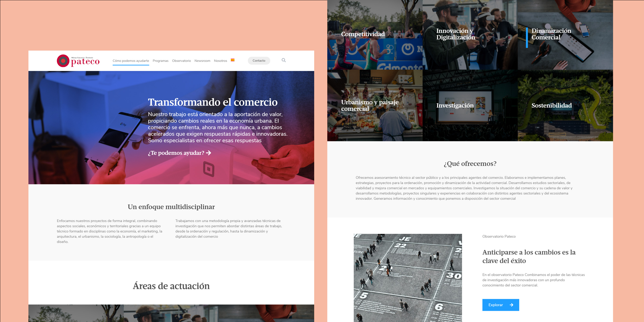Open the Observatorio menu
The image size is (644, 322).
point(181,61)
